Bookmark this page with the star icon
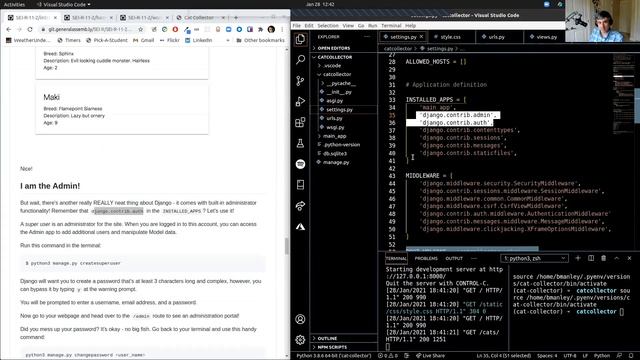This screenshot has width=640, height=360. [x=141, y=29]
